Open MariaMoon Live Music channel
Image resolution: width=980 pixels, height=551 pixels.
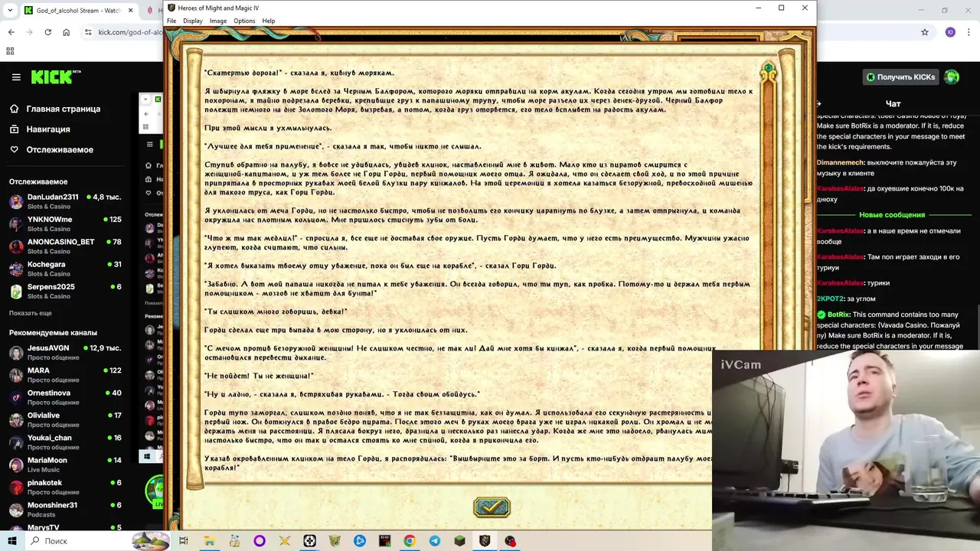(x=66, y=465)
